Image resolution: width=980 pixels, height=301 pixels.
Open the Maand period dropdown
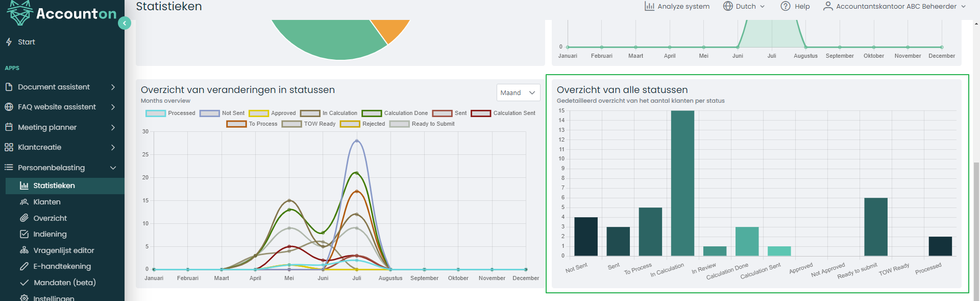coord(518,92)
